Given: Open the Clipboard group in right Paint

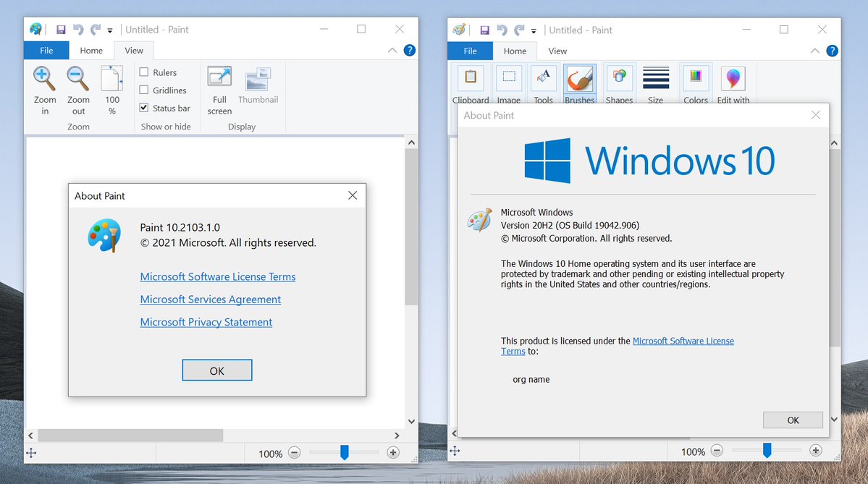Looking at the screenshot, I should [x=471, y=85].
